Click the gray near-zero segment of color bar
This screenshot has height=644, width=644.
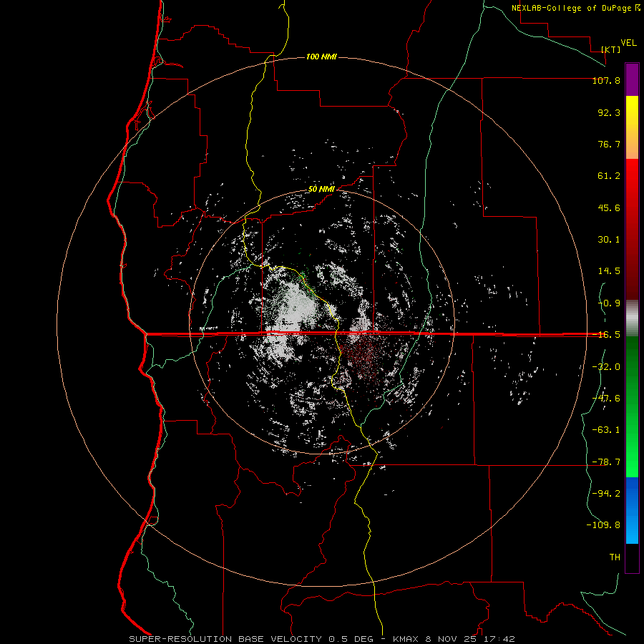pos(632,318)
